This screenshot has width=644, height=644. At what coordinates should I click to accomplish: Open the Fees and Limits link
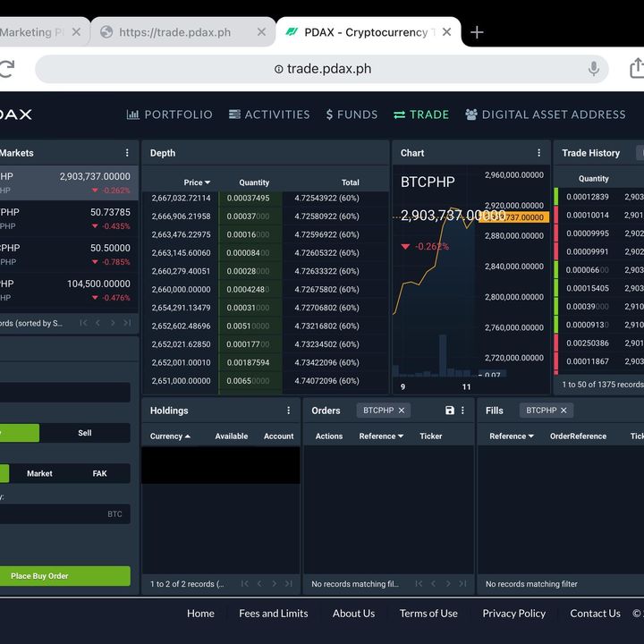click(x=273, y=614)
